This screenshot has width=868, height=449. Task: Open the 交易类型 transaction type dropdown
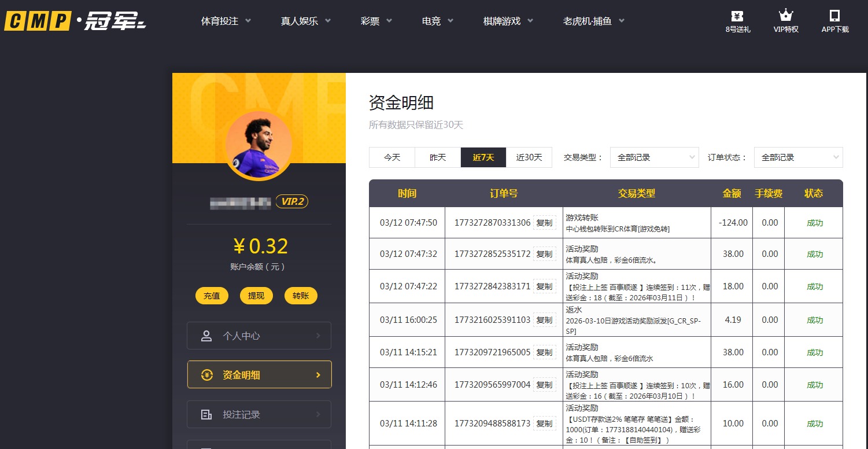click(x=654, y=157)
